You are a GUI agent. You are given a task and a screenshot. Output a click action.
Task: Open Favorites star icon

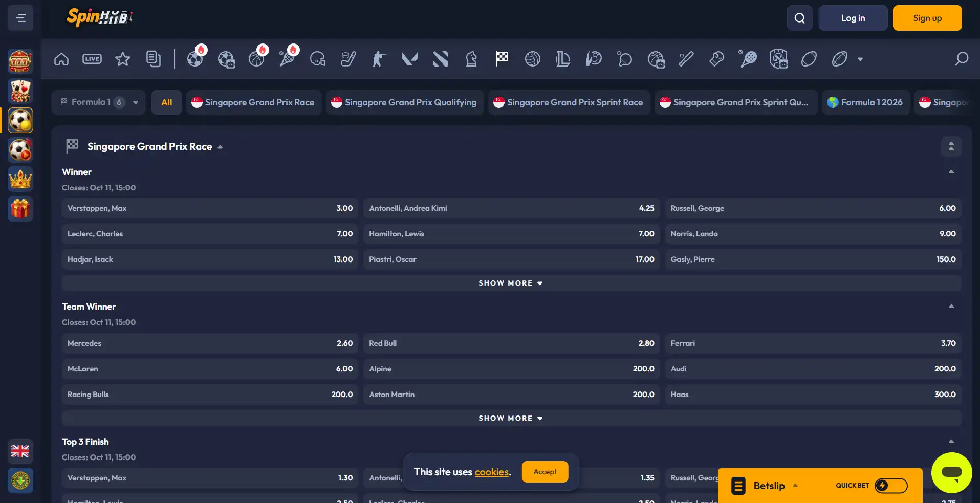pos(123,59)
